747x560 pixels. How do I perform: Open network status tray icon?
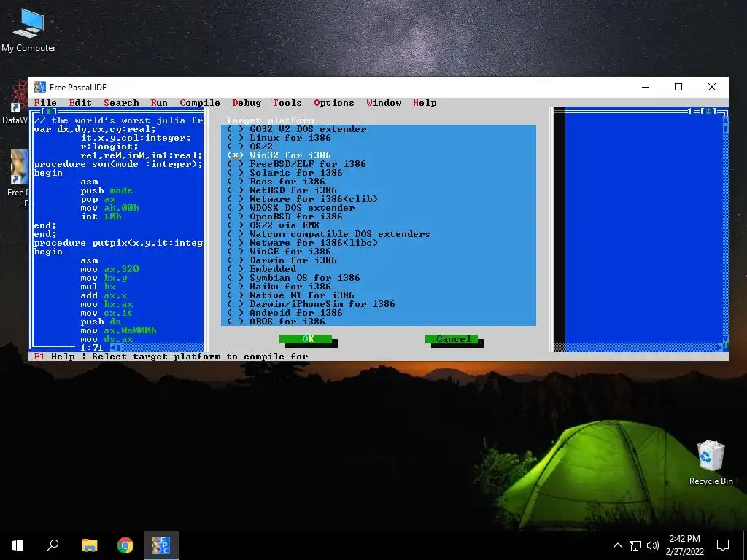(635, 545)
